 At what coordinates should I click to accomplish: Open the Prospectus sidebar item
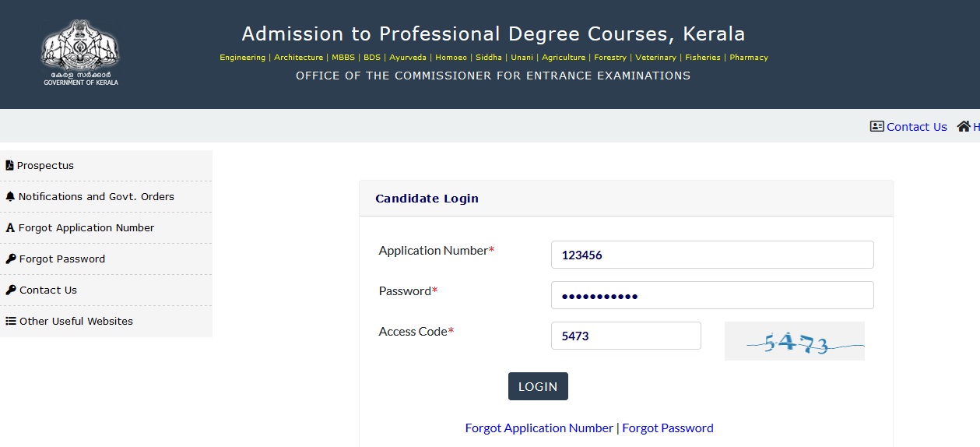click(x=106, y=166)
